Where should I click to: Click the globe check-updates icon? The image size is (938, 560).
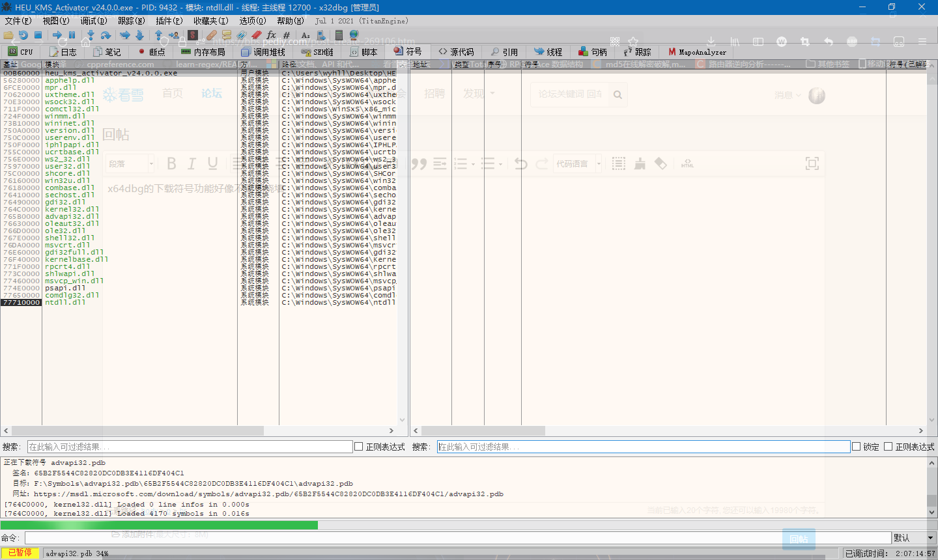(354, 35)
